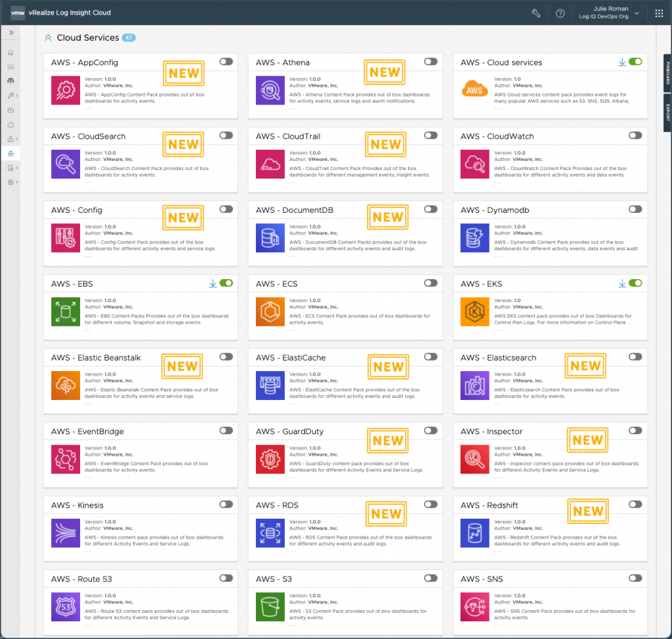Go to Home icon in sidebar
Viewport: 672px width, 639px height.
(10, 53)
